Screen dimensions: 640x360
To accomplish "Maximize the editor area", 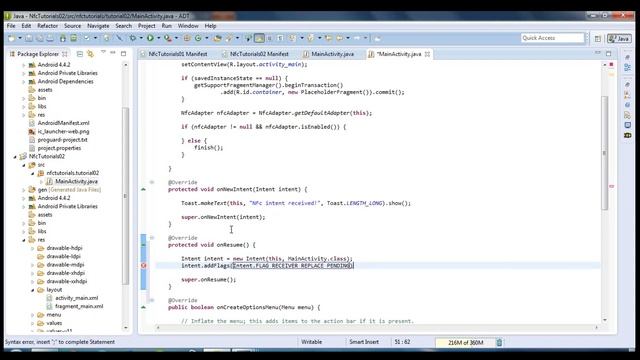I will pyautogui.click(x=609, y=53).
